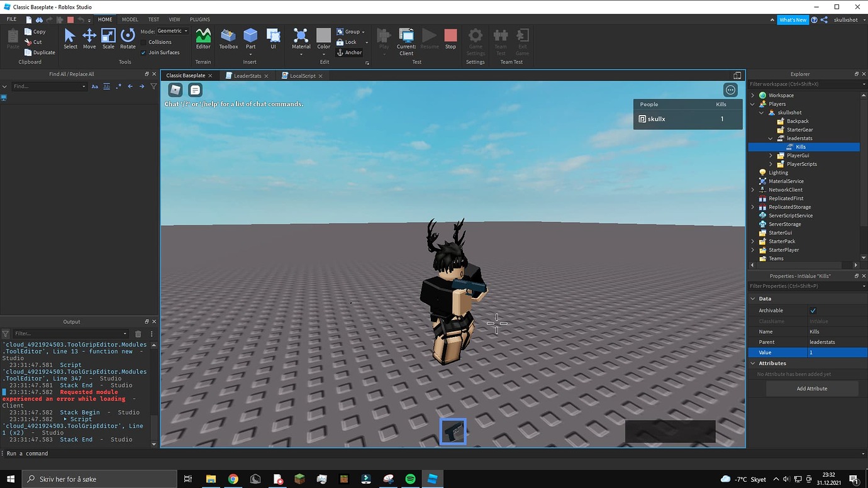Click the UI insert icon
Image resolution: width=868 pixels, height=488 pixels.
[x=273, y=39]
